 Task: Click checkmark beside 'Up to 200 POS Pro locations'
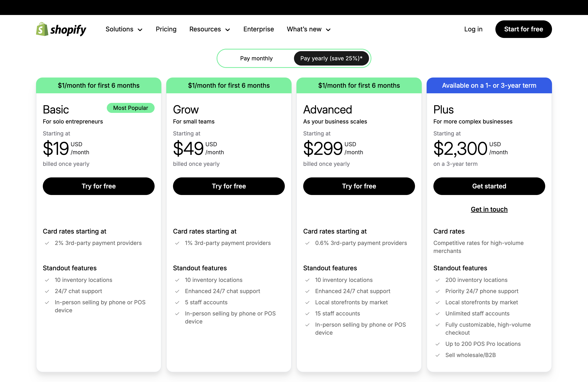click(x=438, y=344)
